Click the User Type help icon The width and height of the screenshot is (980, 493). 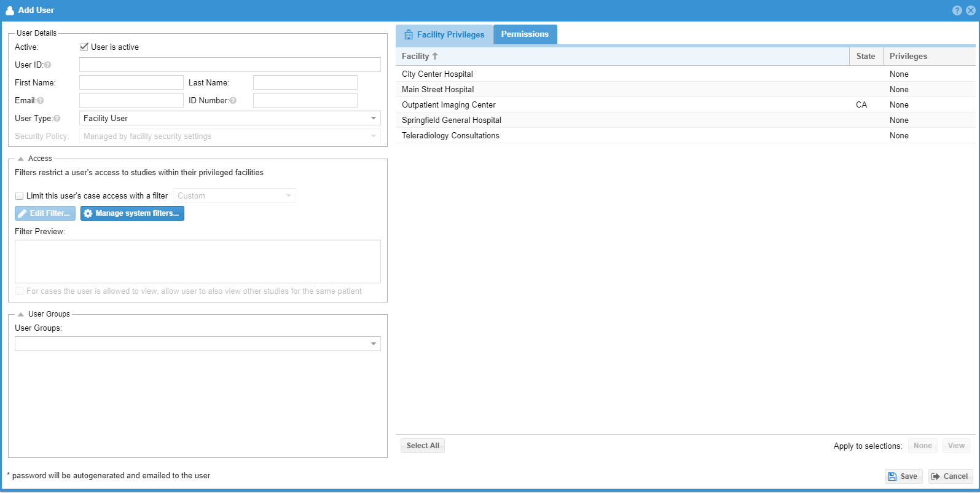(57, 119)
